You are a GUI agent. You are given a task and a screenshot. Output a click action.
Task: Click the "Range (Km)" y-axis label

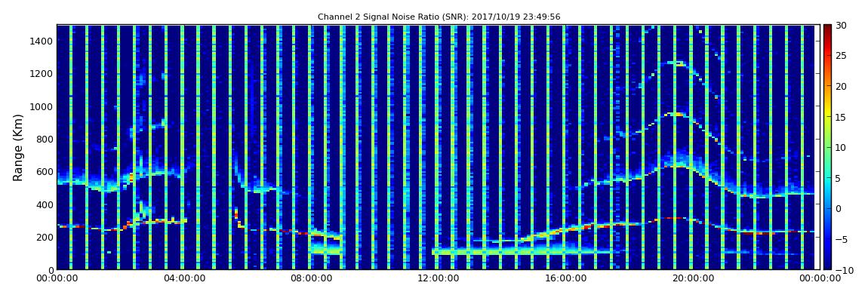point(18,148)
